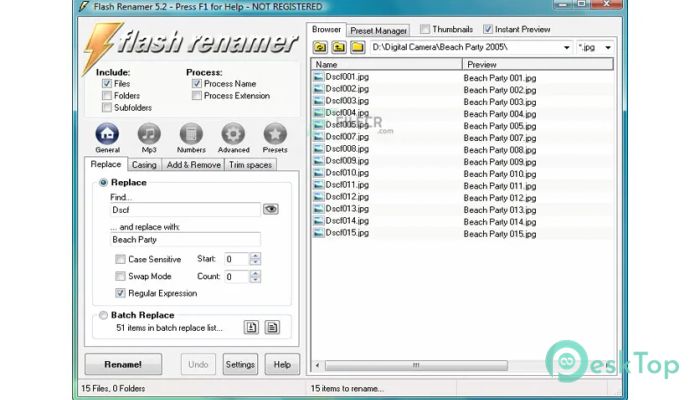Switch to the Casing tab

click(144, 165)
